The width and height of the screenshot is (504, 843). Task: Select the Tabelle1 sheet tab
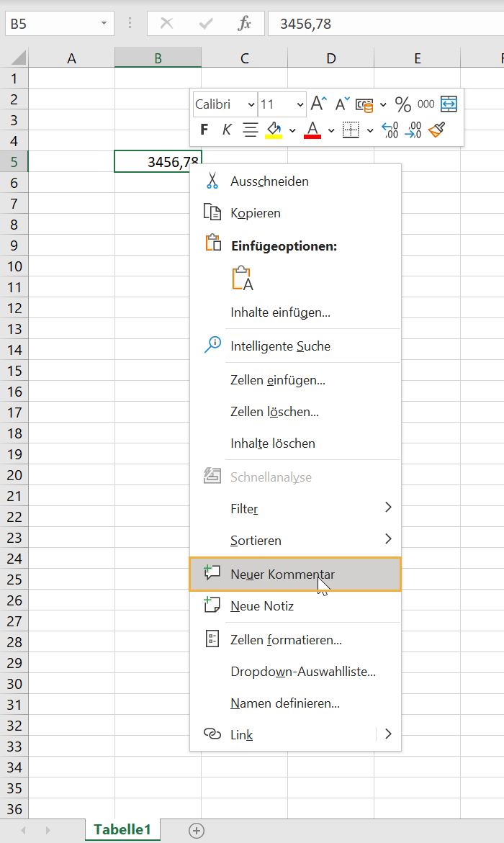click(122, 829)
